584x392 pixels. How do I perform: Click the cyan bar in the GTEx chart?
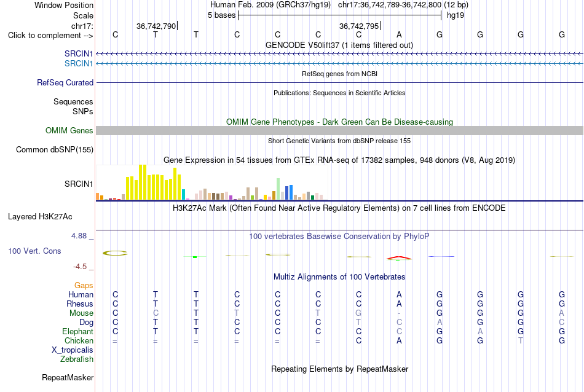click(x=183, y=194)
